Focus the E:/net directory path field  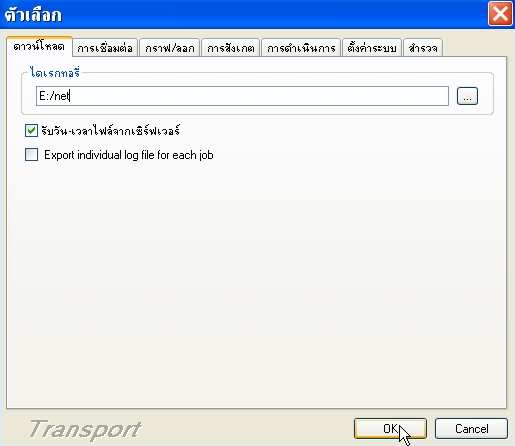coord(242,96)
